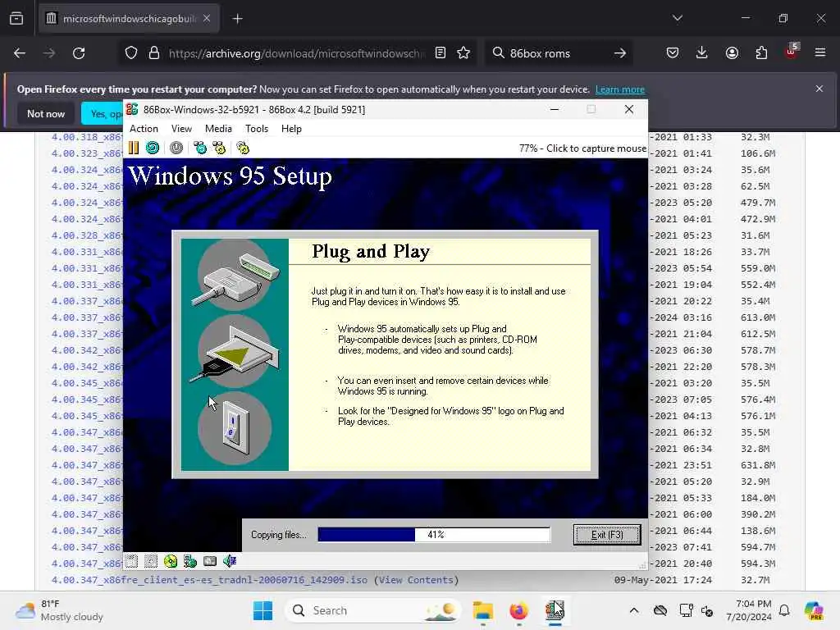Click the search go arrow
The height and width of the screenshot is (630, 840).
[620, 53]
